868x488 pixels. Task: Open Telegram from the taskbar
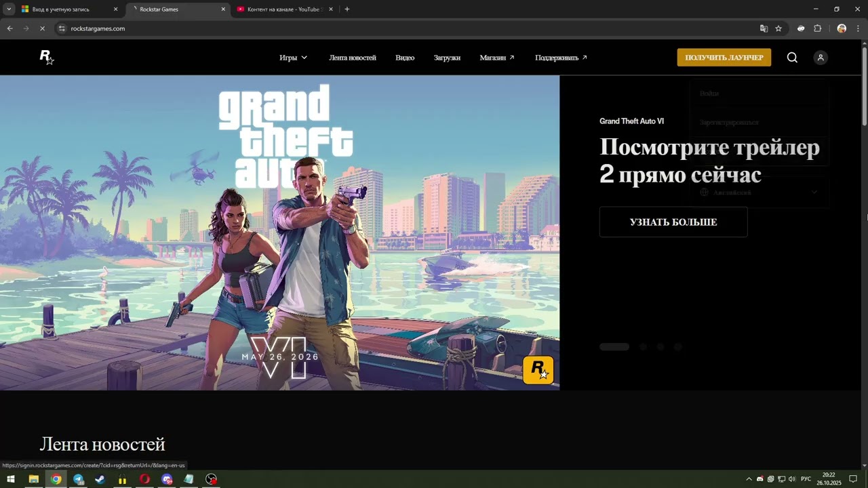[x=78, y=479]
